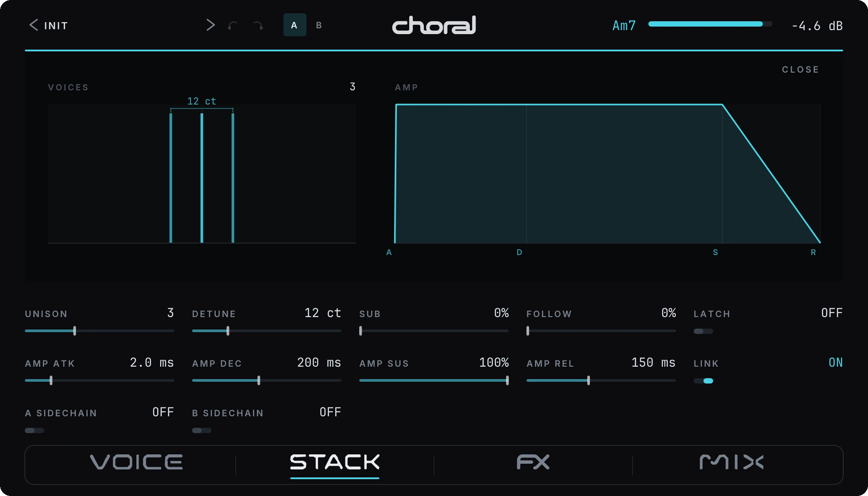Click the DETUNE slider handle

[228, 331]
